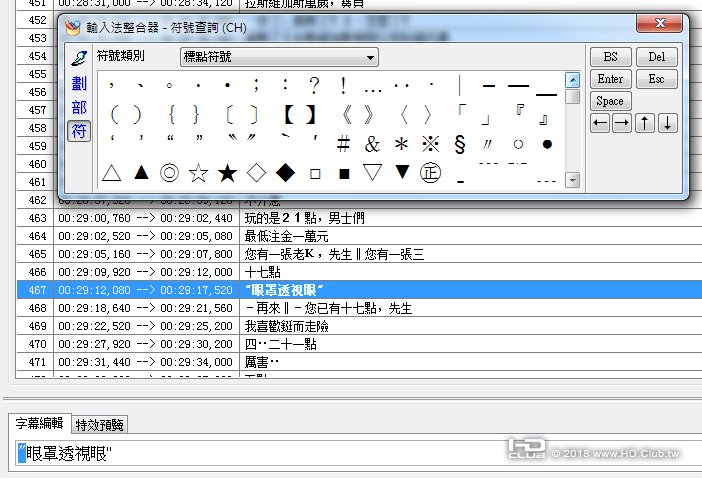Click the down arrow key button
Screen dimensions: 702x479
pos(668,123)
